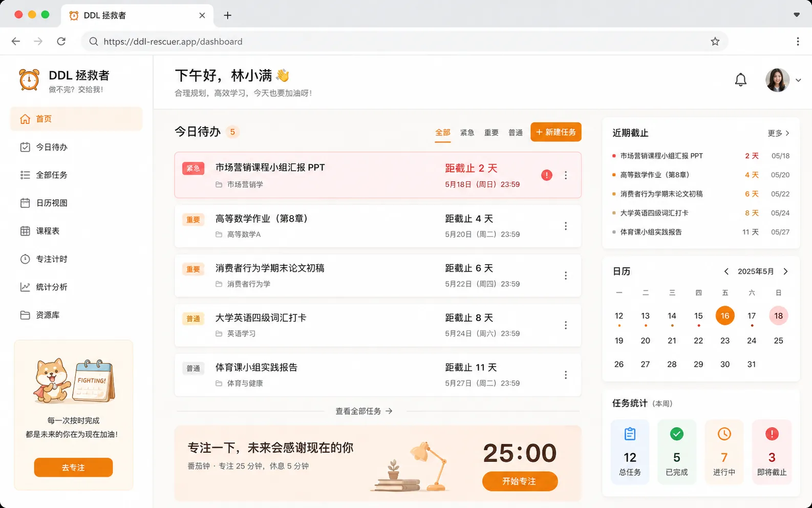
Task: Switch to the 全部 filter tab
Action: pyautogui.click(x=443, y=133)
